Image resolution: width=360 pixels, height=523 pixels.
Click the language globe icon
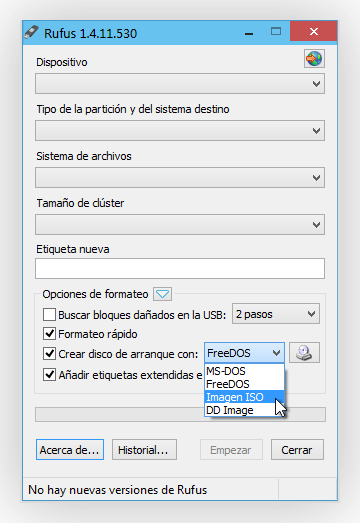pyautogui.click(x=314, y=59)
